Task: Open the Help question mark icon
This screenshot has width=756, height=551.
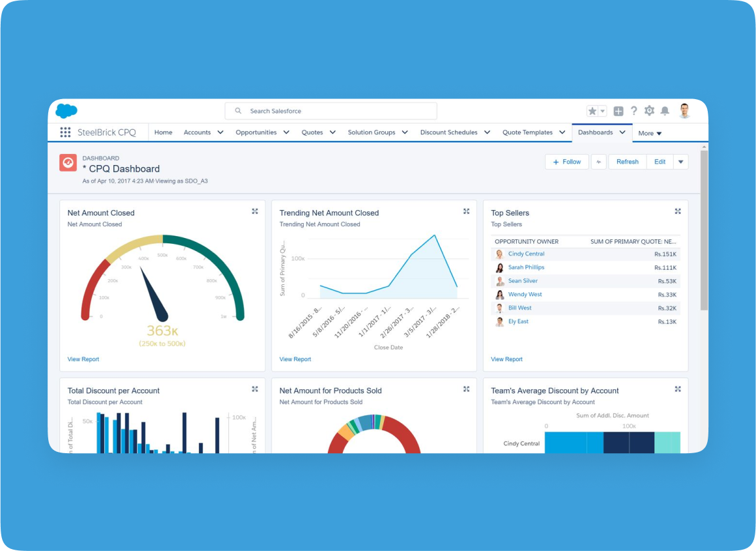Action: click(633, 111)
